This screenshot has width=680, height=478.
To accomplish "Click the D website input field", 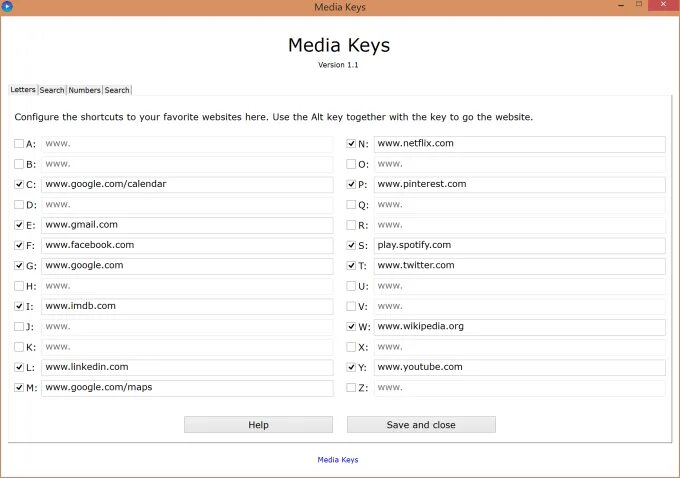I will [x=187, y=205].
